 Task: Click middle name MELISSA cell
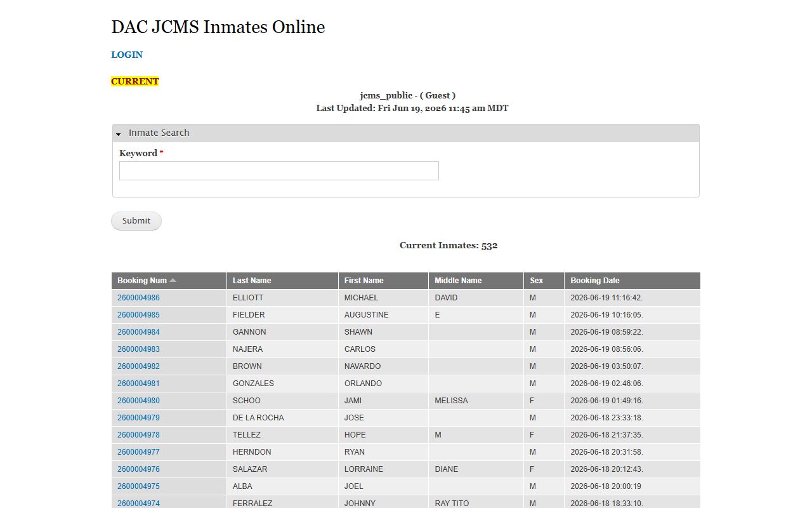(476, 401)
